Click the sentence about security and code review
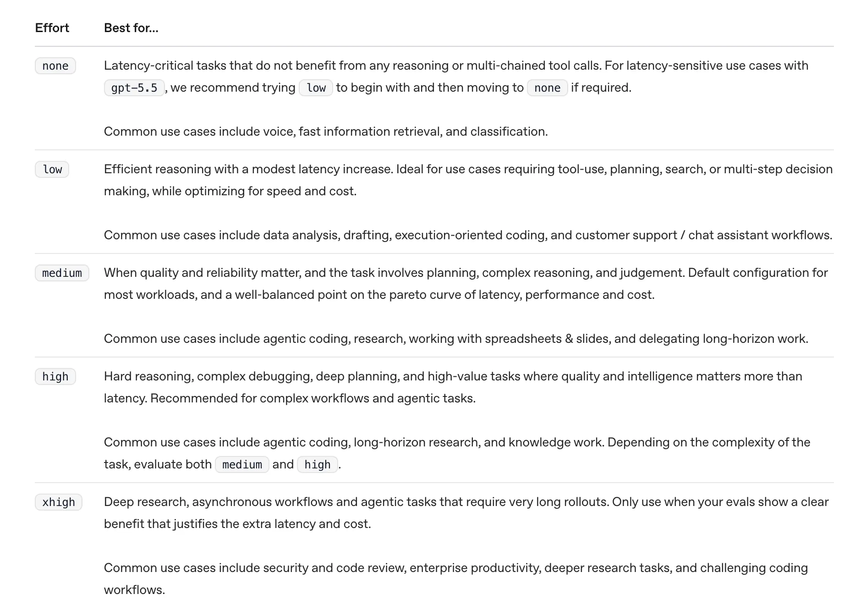The width and height of the screenshot is (855, 616). (x=456, y=579)
